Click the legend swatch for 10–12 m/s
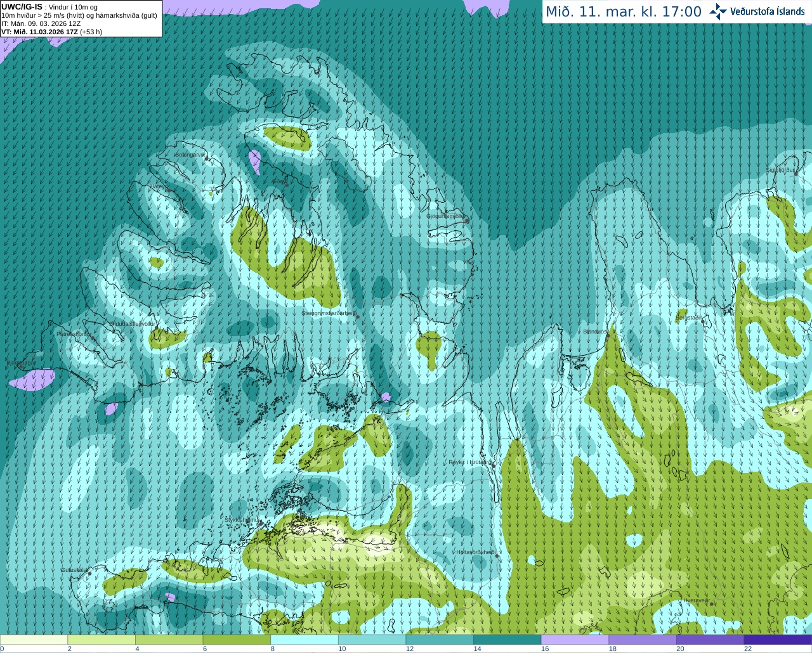Viewport: 812px width, 653px height. tap(372, 639)
